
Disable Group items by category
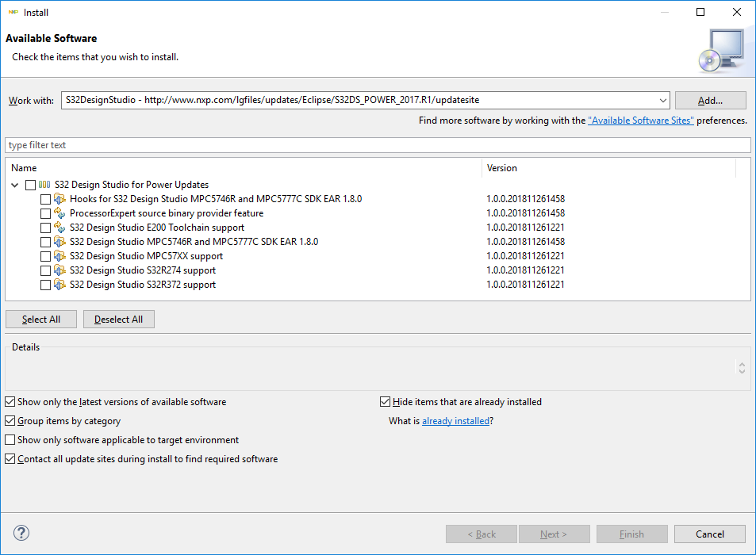click(x=10, y=421)
